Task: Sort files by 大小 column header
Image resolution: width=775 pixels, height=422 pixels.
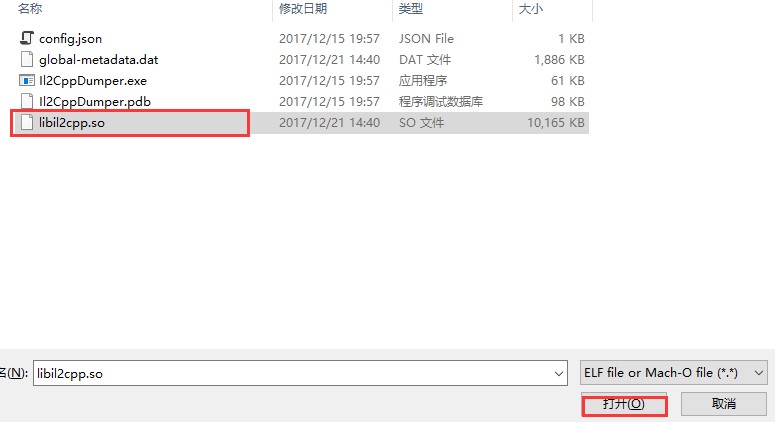Action: [x=531, y=8]
